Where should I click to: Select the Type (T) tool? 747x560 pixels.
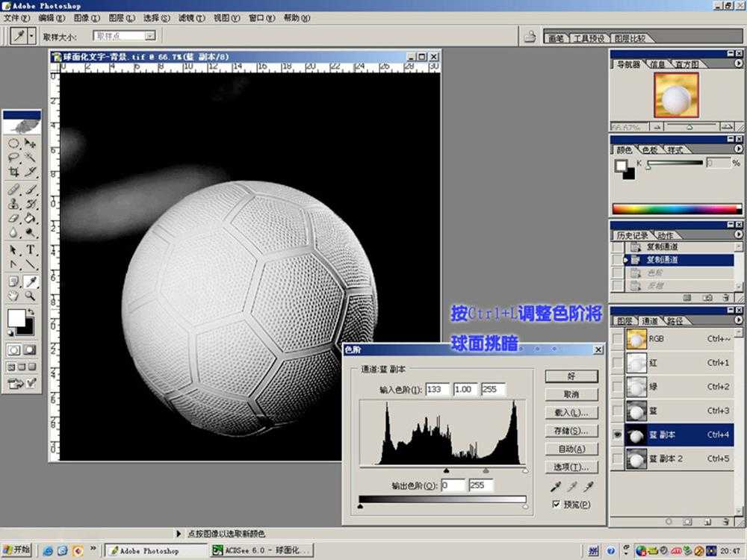coord(31,249)
